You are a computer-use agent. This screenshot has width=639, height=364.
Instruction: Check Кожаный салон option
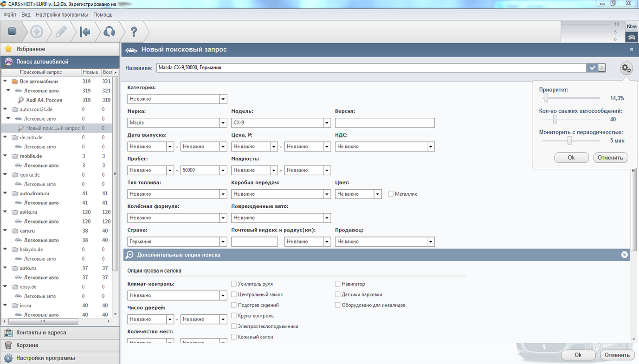(234, 337)
